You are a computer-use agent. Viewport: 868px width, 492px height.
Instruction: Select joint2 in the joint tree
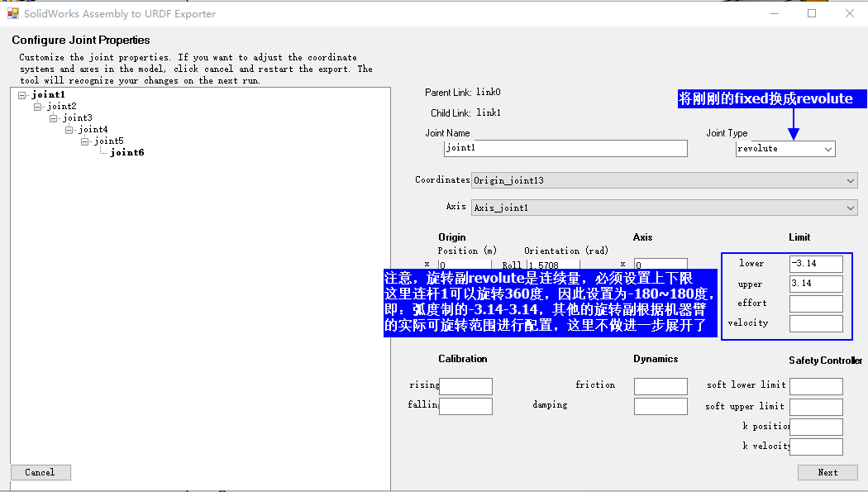pos(61,107)
